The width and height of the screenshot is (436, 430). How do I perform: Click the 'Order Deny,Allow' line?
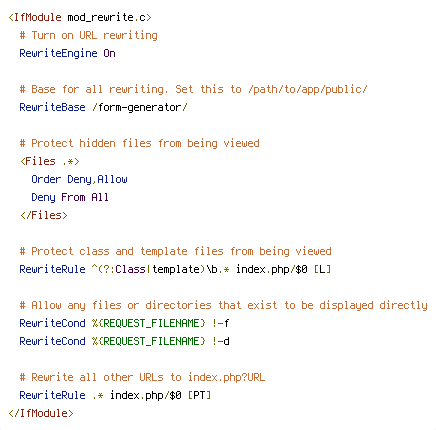point(79,179)
